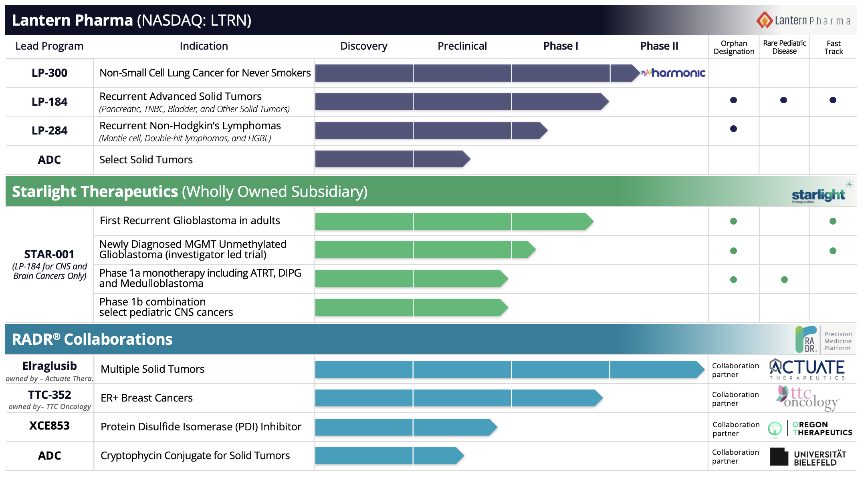Image resolution: width=868 pixels, height=478 pixels.
Task: Click the Universität Bielefeld logo
Action: tap(808, 457)
